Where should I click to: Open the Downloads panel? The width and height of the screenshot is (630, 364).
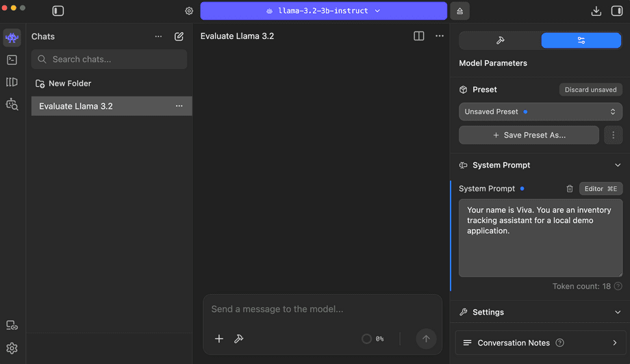click(x=596, y=11)
